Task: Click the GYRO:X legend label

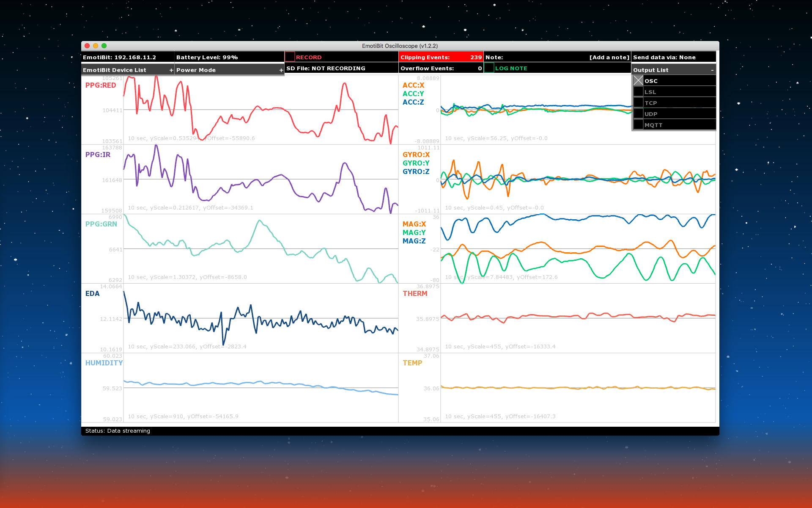Action: (416, 155)
